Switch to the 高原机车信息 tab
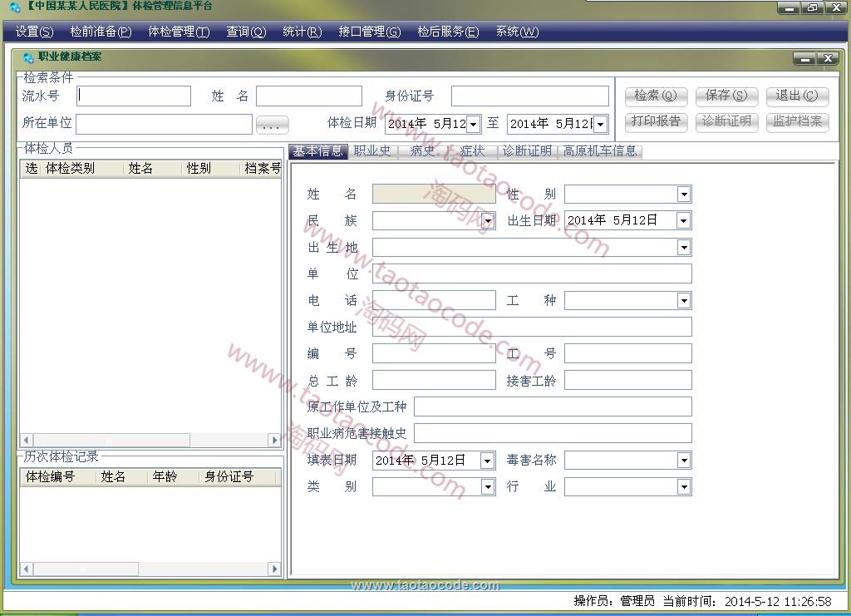 [x=601, y=150]
